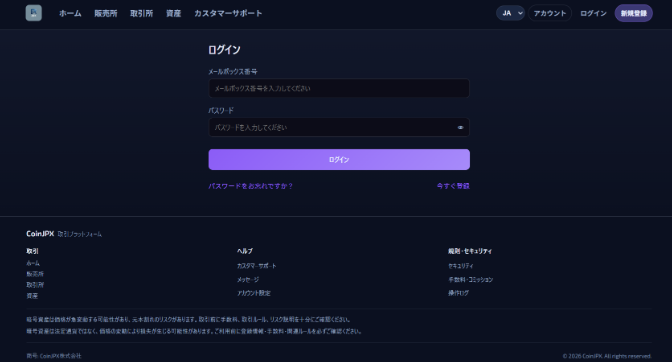
Task: Open footer カスタマーサポート link
Action: (x=257, y=266)
